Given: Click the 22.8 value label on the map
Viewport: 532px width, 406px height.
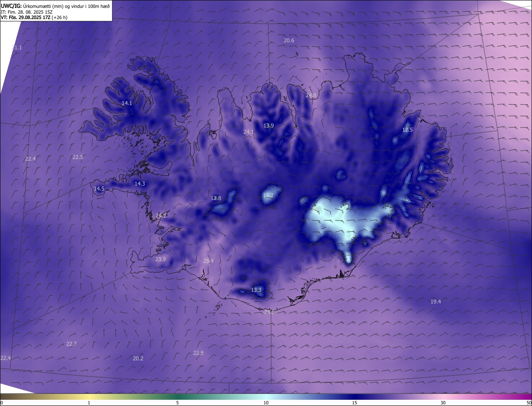Looking at the screenshot, I should [198, 353].
